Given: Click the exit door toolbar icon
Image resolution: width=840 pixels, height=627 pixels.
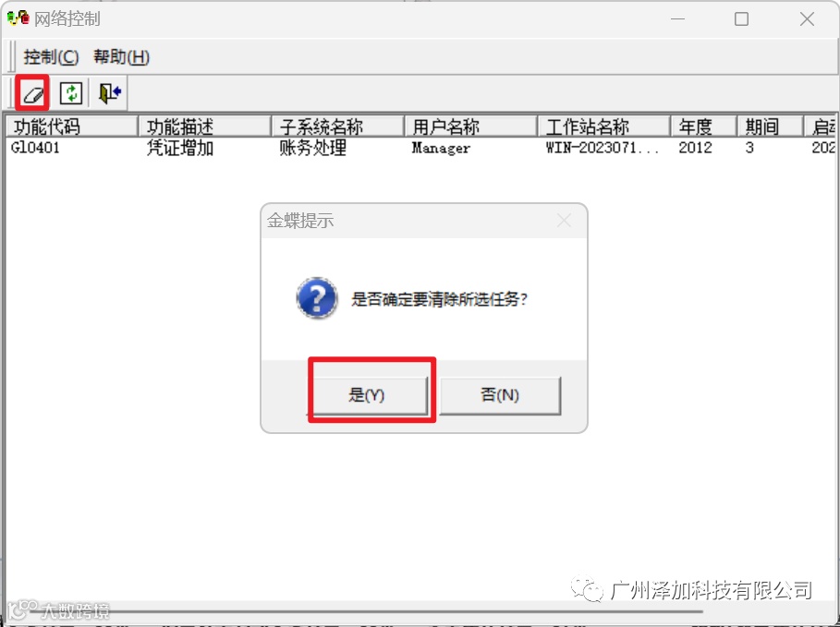Looking at the screenshot, I should pyautogui.click(x=110, y=93).
